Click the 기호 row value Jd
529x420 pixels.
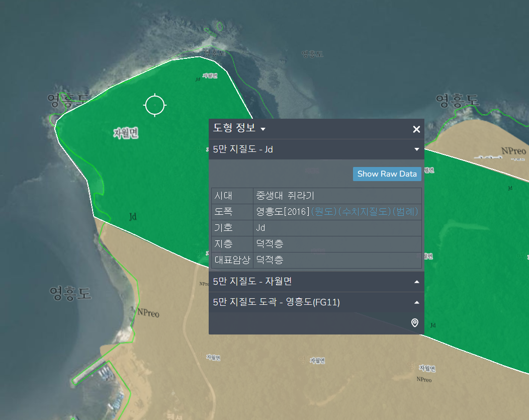pos(260,228)
